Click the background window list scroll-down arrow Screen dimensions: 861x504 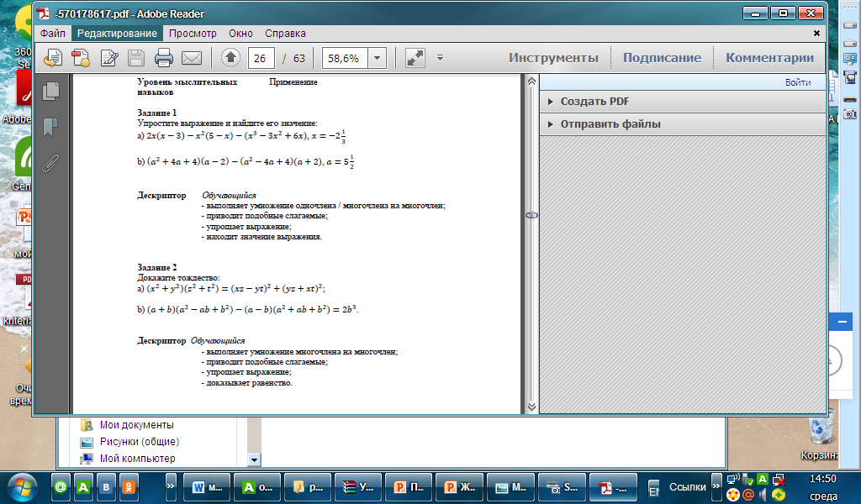pos(254,459)
